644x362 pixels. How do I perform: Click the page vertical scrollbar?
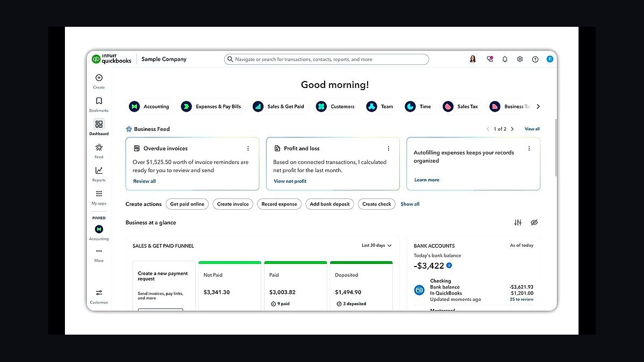point(556,147)
